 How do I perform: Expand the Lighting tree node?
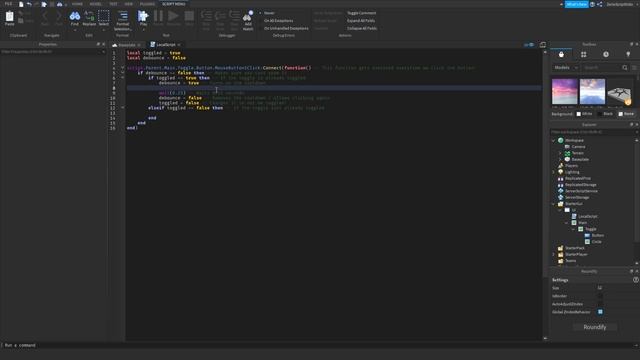tap(553, 172)
